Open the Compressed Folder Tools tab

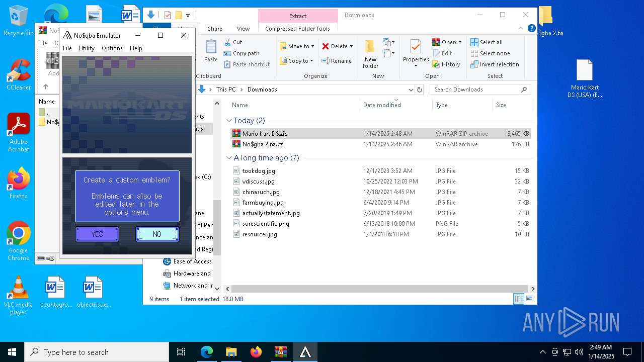298,29
